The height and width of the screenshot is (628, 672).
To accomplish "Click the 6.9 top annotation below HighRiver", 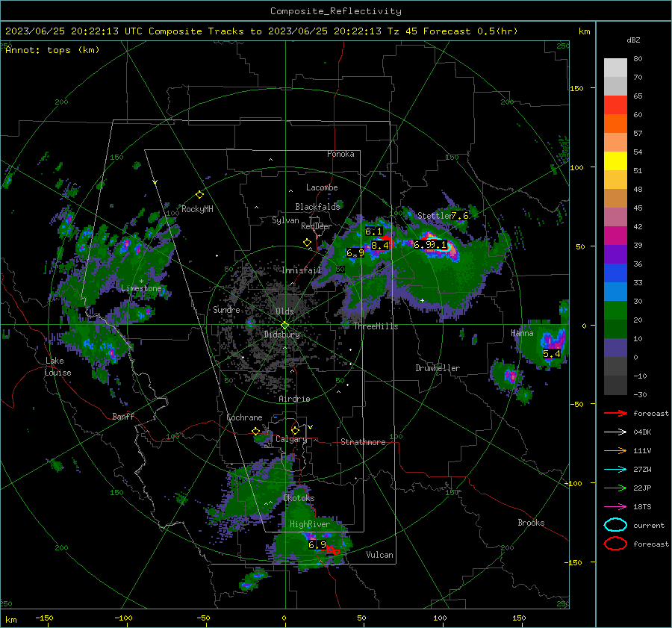I will point(317,544).
